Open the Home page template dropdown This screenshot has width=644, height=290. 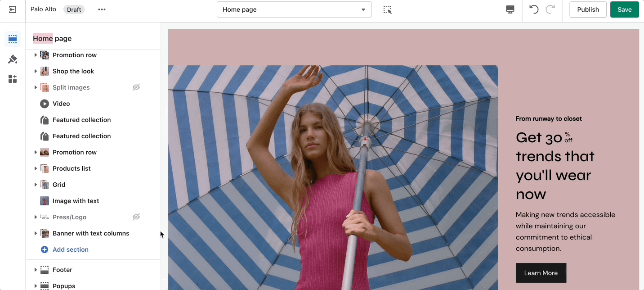[294, 9]
